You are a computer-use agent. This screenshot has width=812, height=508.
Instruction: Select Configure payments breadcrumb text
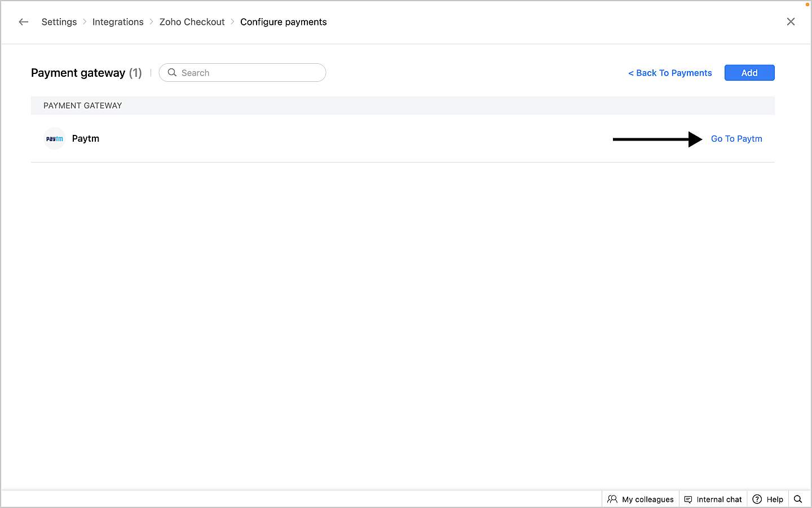[284, 22]
